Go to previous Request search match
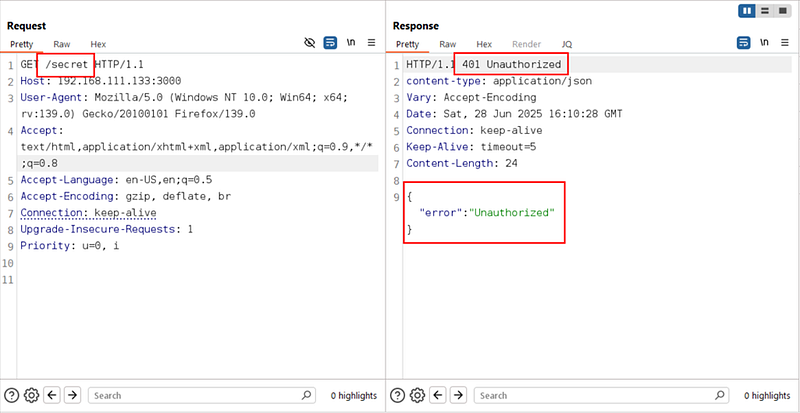800x413 pixels. tap(53, 395)
